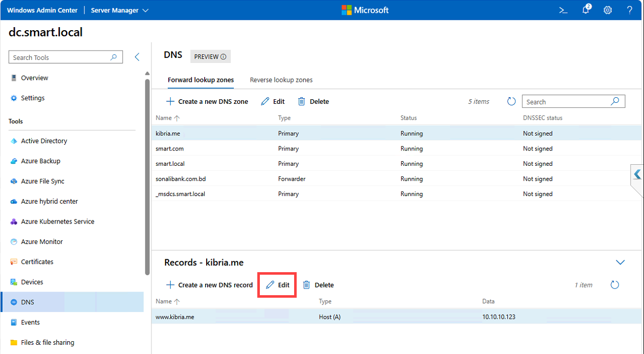Click Edit in the zones toolbar

pos(273,101)
